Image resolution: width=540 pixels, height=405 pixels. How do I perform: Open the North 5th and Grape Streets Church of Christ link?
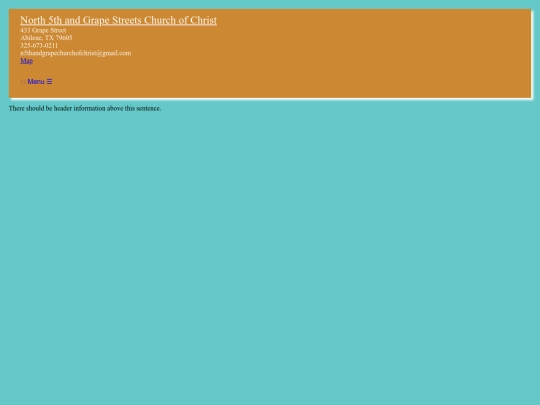(118, 20)
